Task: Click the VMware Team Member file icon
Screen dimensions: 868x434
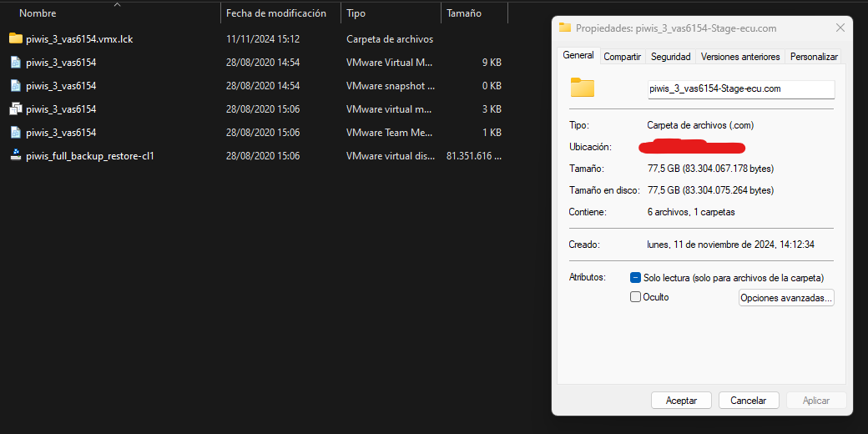Action: coord(15,132)
